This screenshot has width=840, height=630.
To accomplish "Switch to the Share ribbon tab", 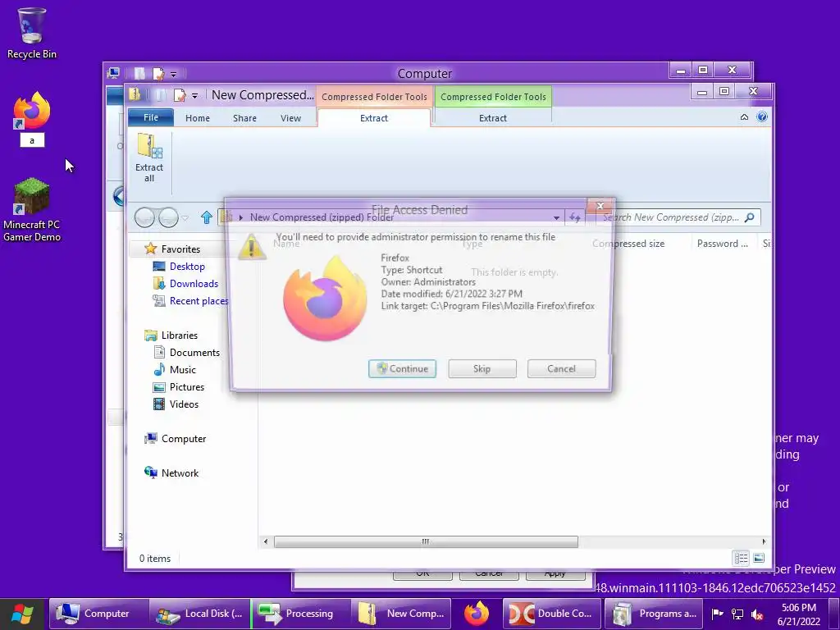I will (x=244, y=118).
